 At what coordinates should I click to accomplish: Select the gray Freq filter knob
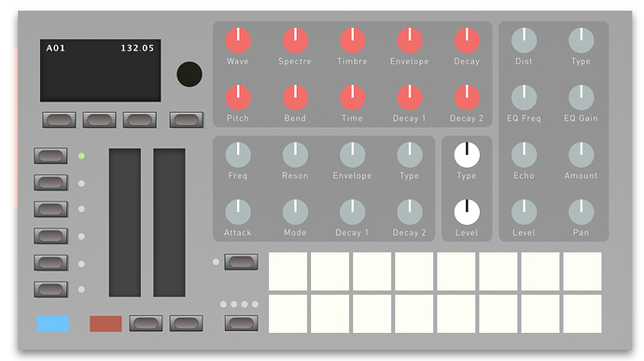pos(238,155)
